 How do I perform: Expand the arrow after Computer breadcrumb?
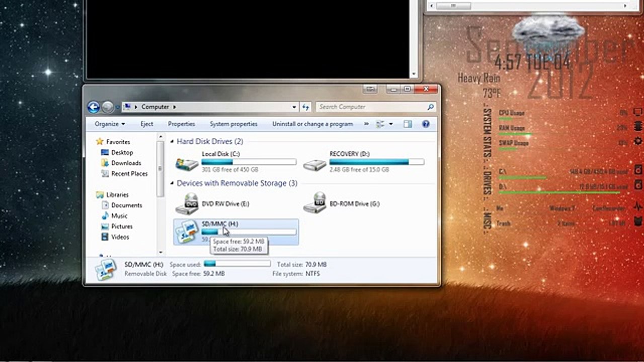(174, 107)
